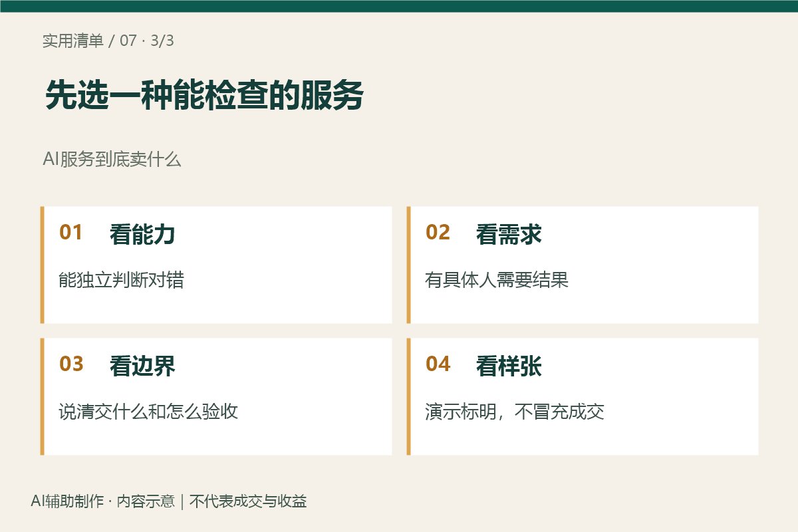Image resolution: width=798 pixels, height=532 pixels.
Task: Select the card heading "看需求"
Action: coord(509,234)
